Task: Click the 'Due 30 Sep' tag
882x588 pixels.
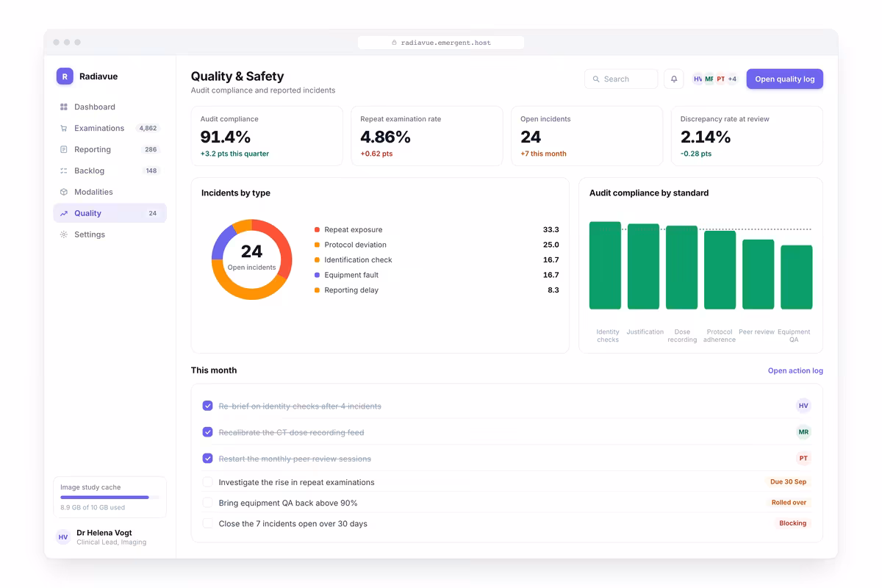Action: pos(788,482)
